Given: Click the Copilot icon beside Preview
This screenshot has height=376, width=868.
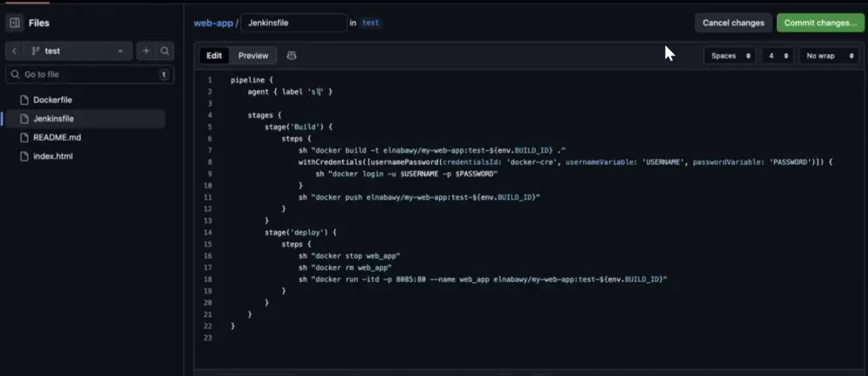Looking at the screenshot, I should 292,56.
